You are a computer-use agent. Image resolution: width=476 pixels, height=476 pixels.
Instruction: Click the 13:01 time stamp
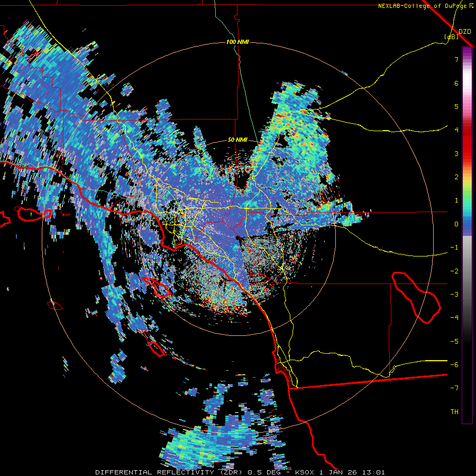374,472
